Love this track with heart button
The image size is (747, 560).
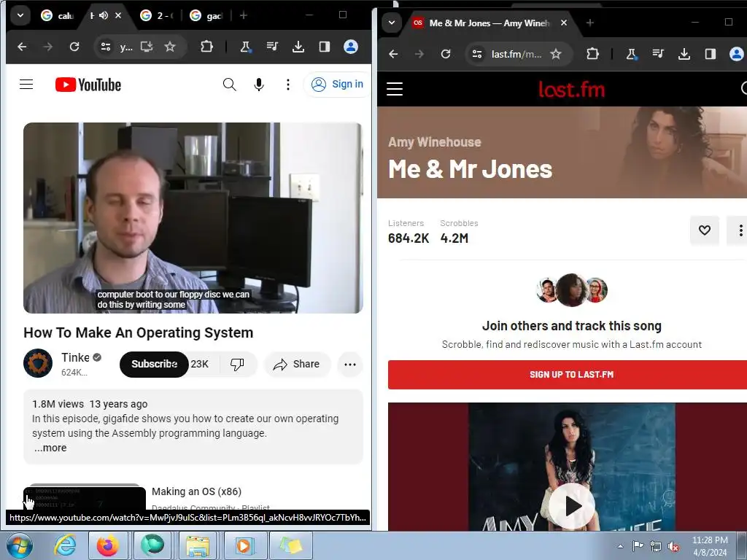tap(705, 230)
